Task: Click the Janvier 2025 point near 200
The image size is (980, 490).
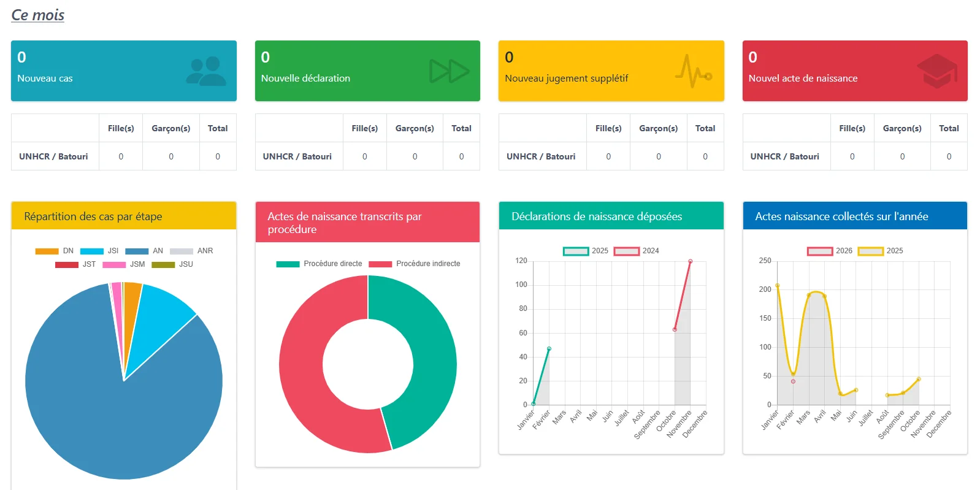Action: click(778, 285)
